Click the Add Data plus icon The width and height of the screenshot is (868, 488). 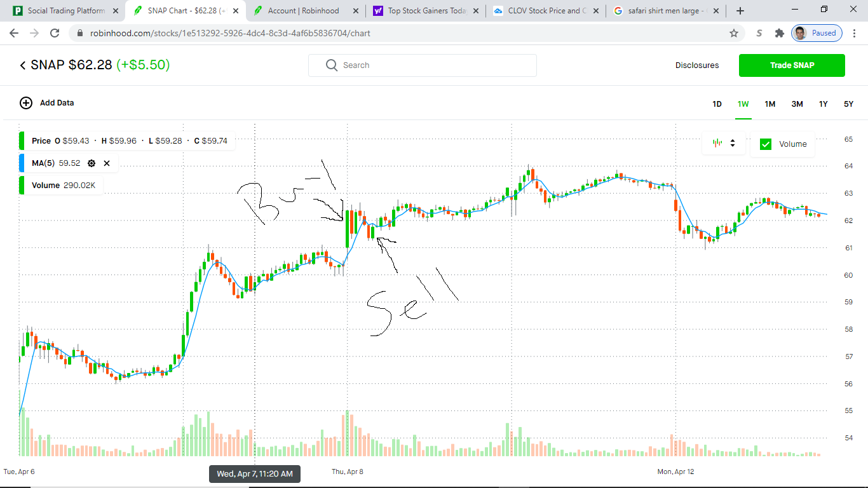[x=26, y=103]
